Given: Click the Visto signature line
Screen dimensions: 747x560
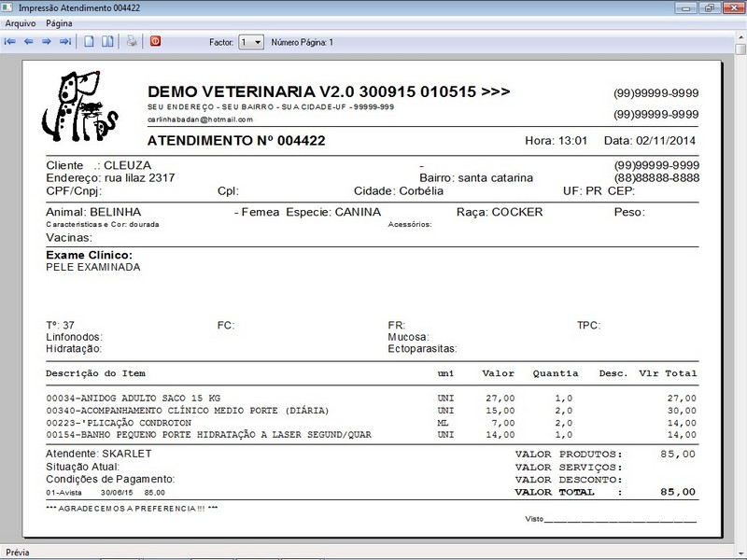Looking at the screenshot, I should pos(611,519).
